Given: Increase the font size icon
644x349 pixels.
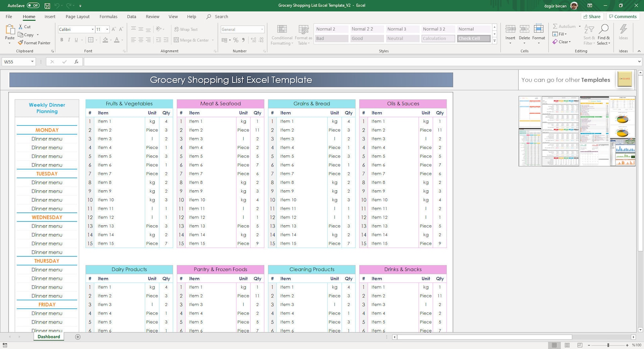Looking at the screenshot, I should tap(114, 29).
